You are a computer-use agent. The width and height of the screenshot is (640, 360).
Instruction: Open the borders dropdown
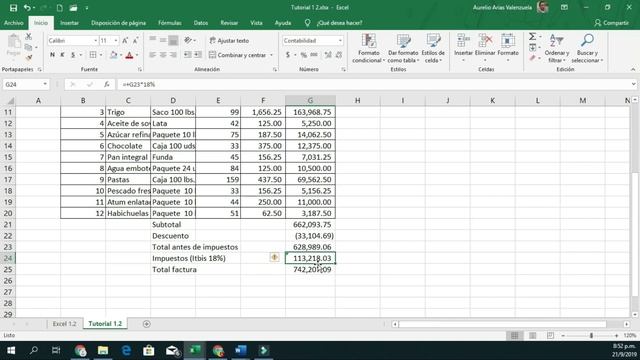coord(101,55)
